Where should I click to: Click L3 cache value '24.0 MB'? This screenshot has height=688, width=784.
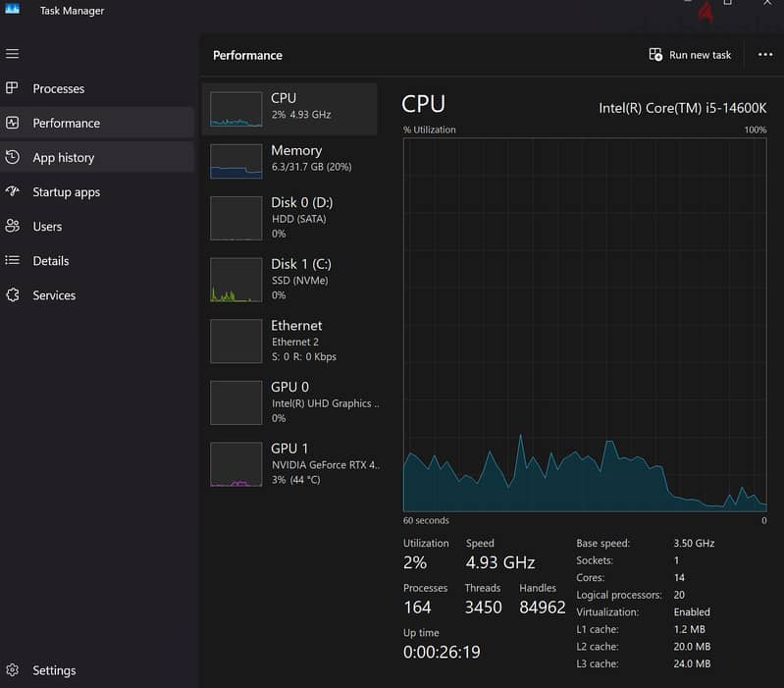pos(692,663)
